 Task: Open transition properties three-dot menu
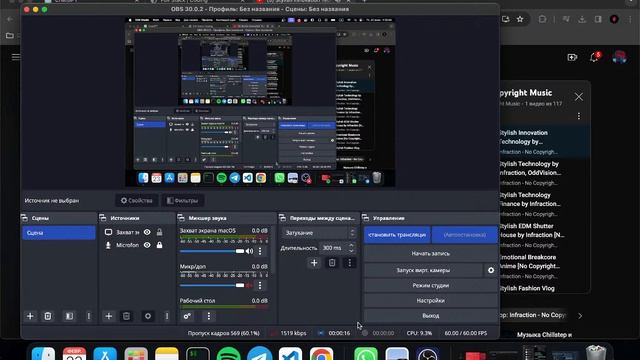click(x=349, y=263)
